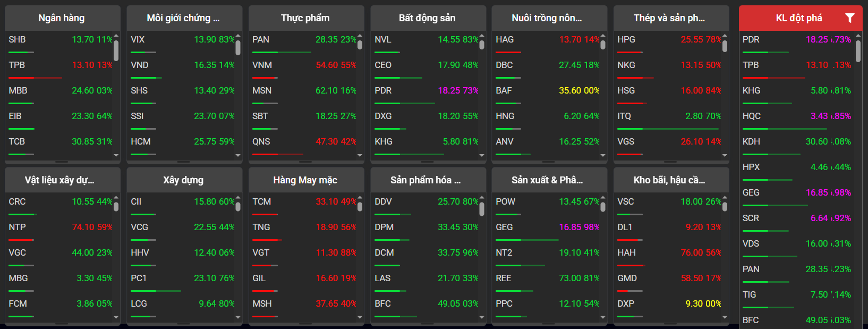
Task: Select REE stock at 73.00
Action: (547, 281)
